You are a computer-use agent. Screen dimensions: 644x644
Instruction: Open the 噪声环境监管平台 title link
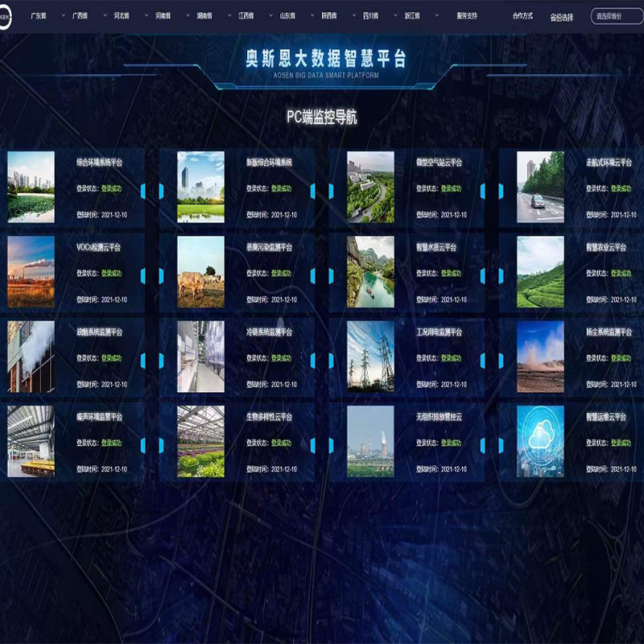pos(99,416)
